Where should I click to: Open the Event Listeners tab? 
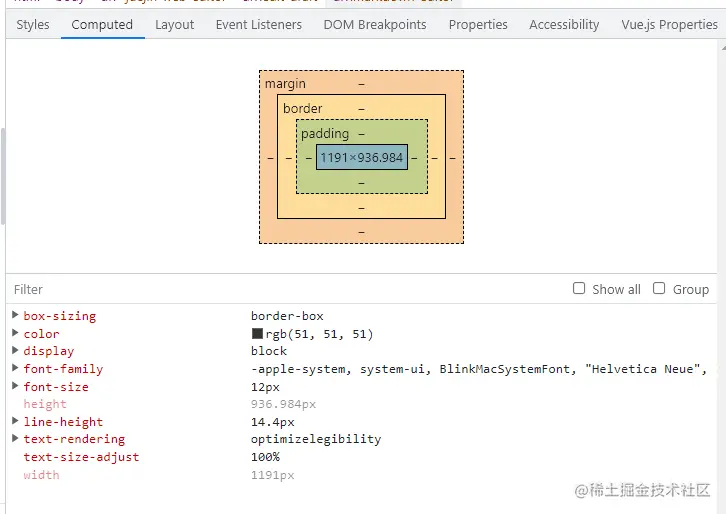tap(258, 25)
